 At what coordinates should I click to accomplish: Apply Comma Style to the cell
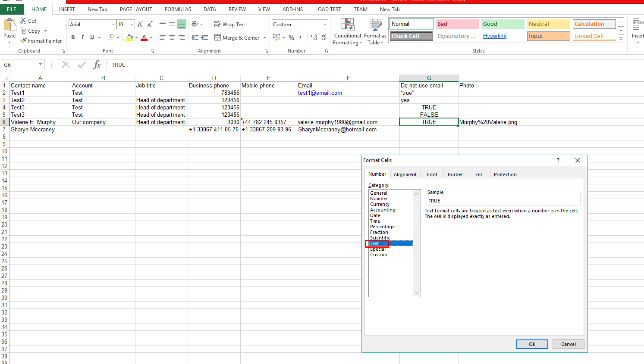click(x=301, y=37)
